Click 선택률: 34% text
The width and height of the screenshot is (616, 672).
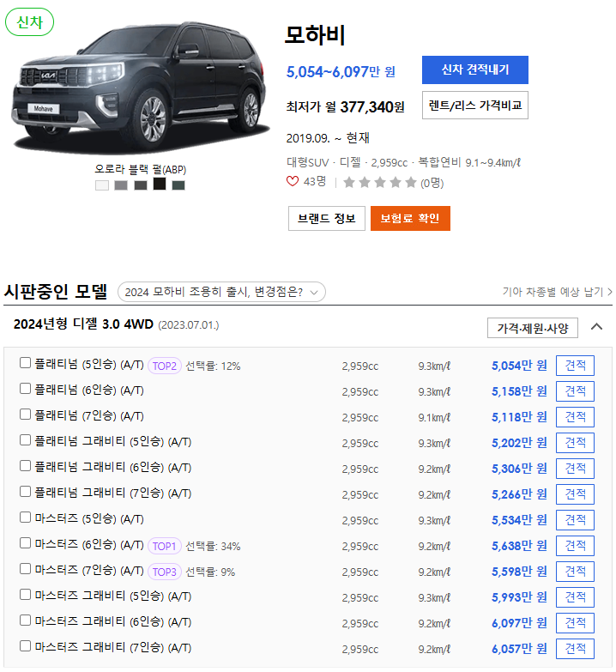pos(213,547)
